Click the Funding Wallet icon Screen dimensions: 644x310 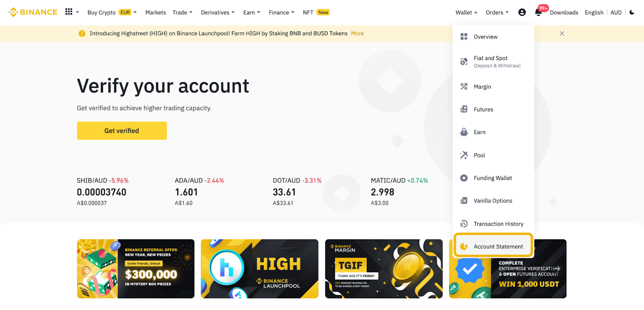(x=464, y=178)
